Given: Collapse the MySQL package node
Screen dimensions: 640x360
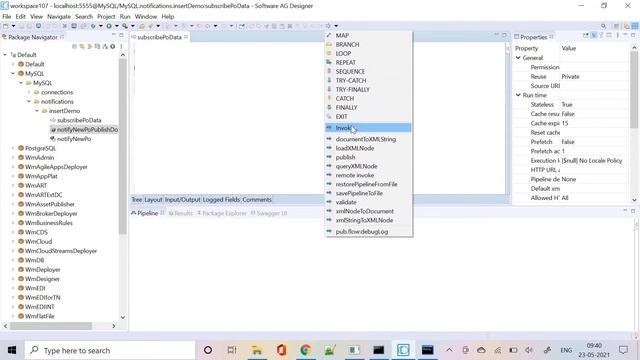Looking at the screenshot, I should click(x=13, y=73).
